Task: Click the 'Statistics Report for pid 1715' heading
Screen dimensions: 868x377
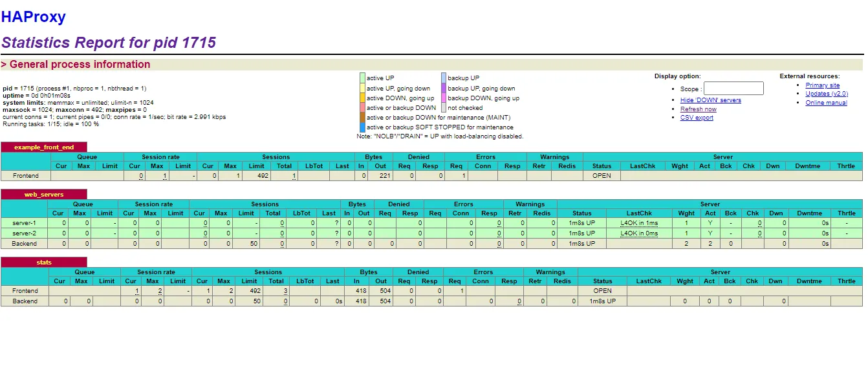Action: (x=109, y=43)
